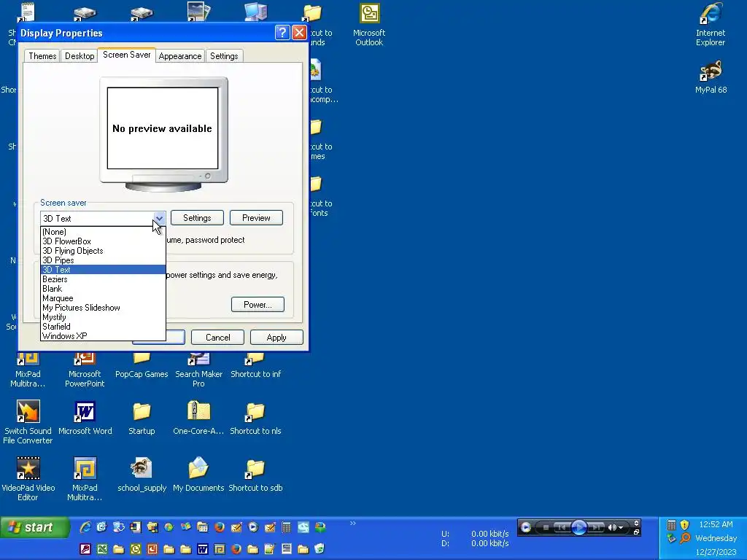Play media in taskbar media player
Screen dimensions: 747x560
pyautogui.click(x=578, y=527)
